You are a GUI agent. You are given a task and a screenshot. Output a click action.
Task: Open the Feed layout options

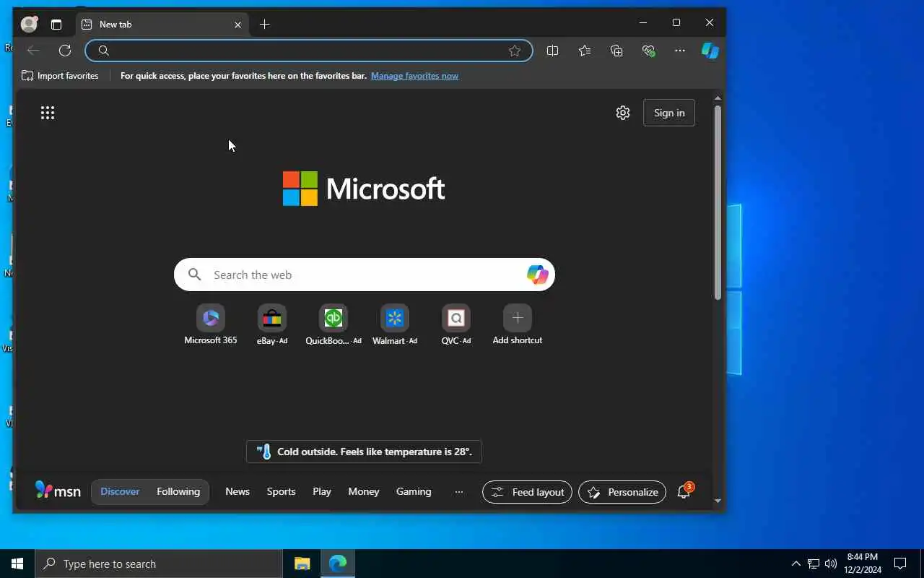(527, 492)
